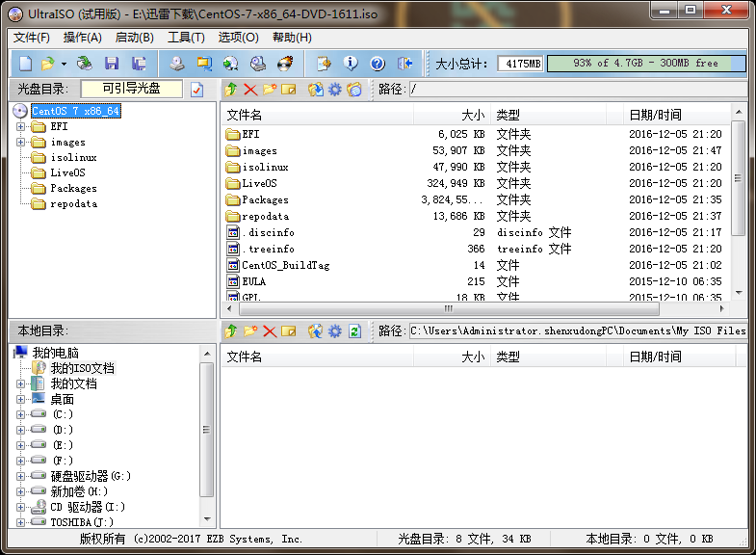This screenshot has width=756, height=555.
Task: Sort disc files by 类型 column header
Action: 548,115
